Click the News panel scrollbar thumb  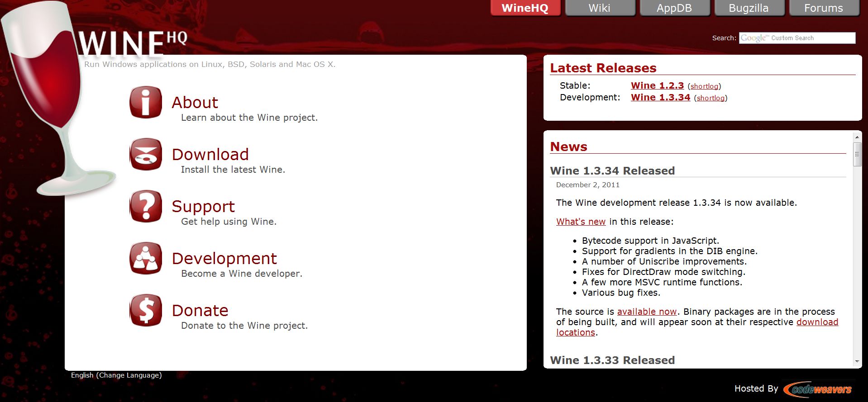point(857,154)
